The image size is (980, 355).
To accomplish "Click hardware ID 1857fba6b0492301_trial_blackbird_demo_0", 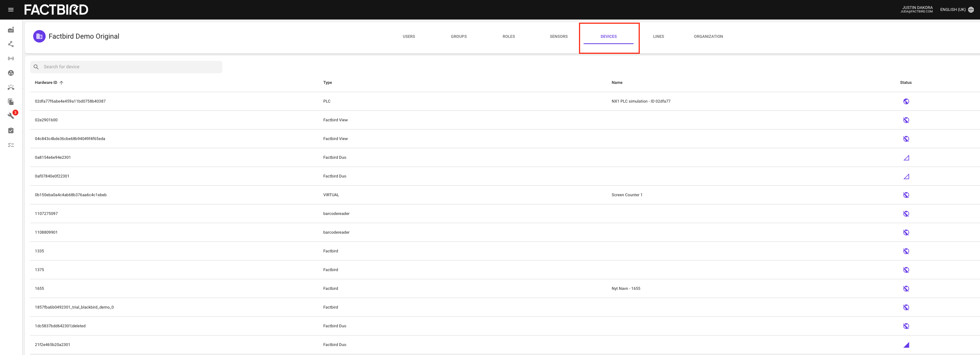I will [74, 307].
